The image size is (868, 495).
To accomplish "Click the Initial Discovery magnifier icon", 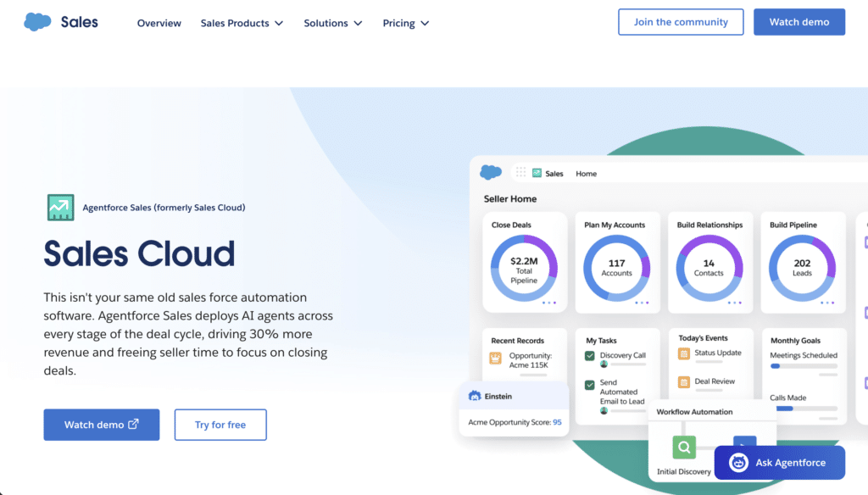I will 684,447.
